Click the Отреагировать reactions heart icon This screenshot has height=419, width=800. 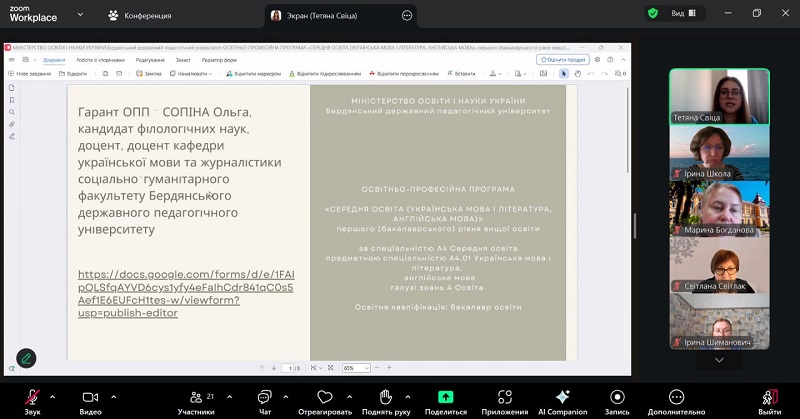click(324, 396)
